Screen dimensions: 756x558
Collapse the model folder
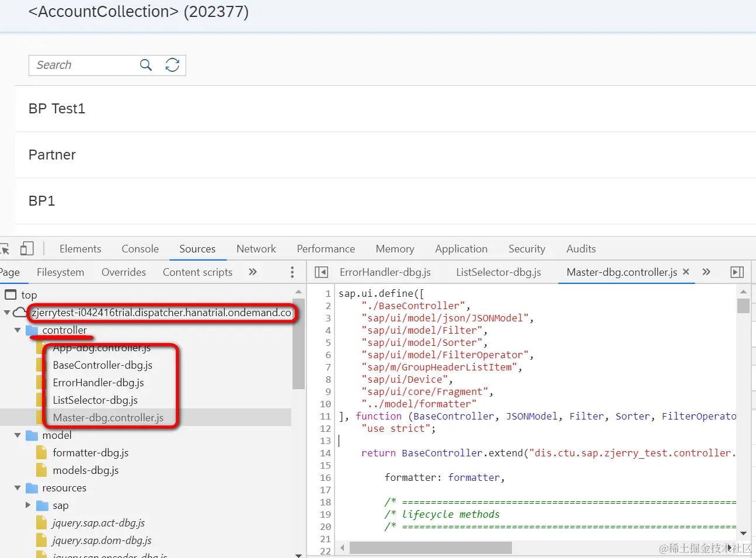point(18,436)
